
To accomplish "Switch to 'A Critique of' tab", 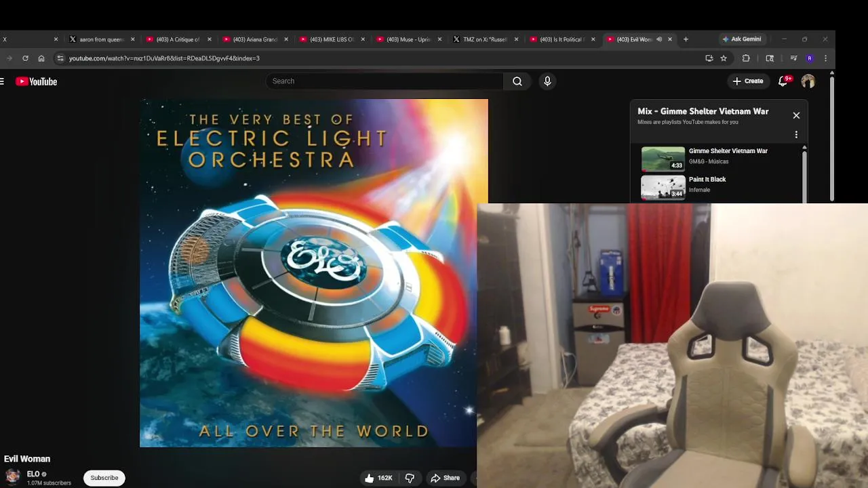I will pyautogui.click(x=178, y=39).
